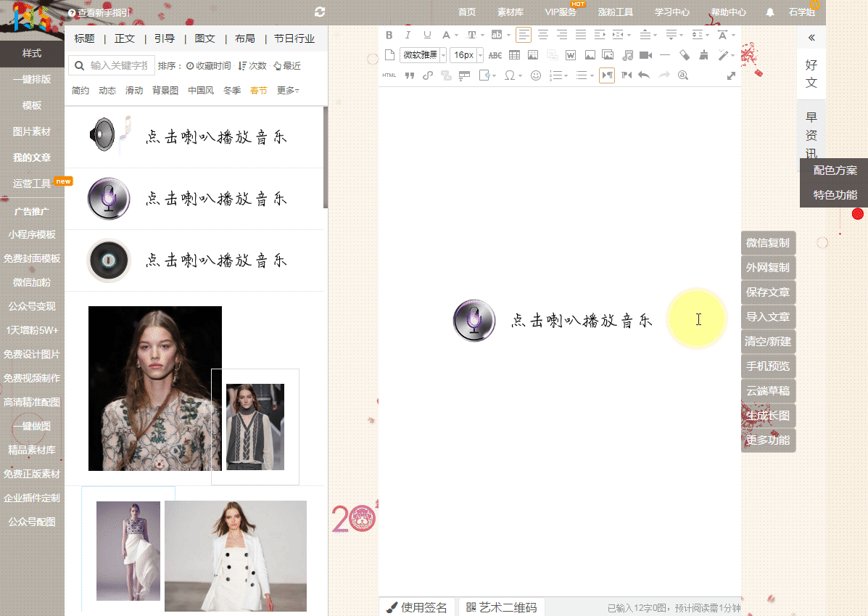Expand the 更多 style filter dropdown
868x616 pixels.
(x=288, y=91)
